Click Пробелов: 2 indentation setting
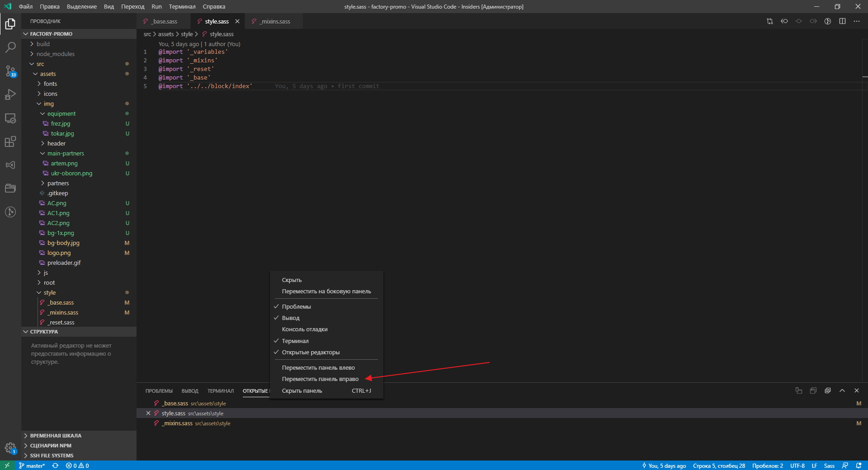 (768, 465)
